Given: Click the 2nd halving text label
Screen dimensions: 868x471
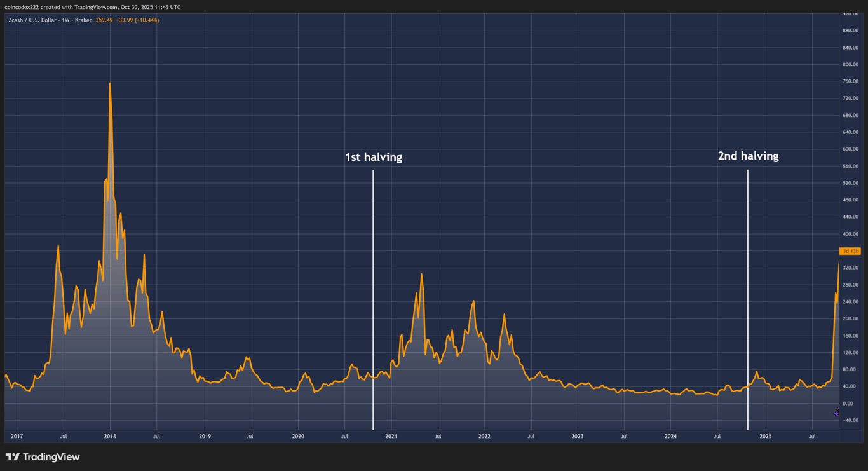Looking at the screenshot, I should (x=748, y=156).
